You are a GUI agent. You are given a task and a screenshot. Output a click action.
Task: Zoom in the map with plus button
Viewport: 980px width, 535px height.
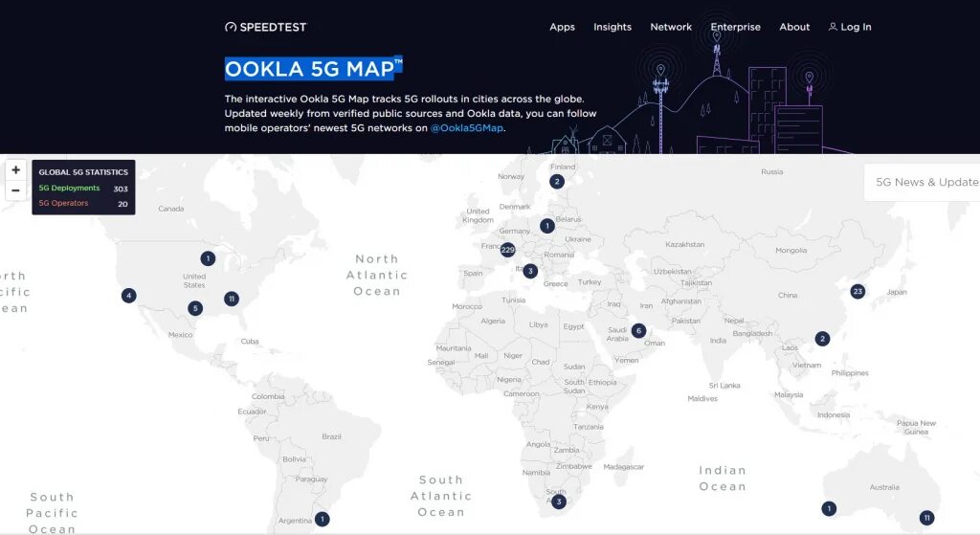pos(15,170)
